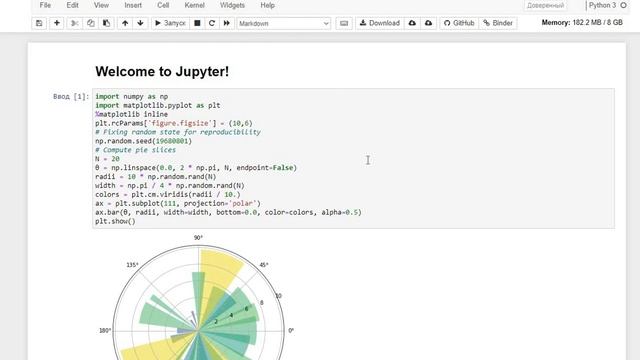Viewport: 640px width, 360px height.
Task: Copy selected cells icon
Action: (91, 23)
